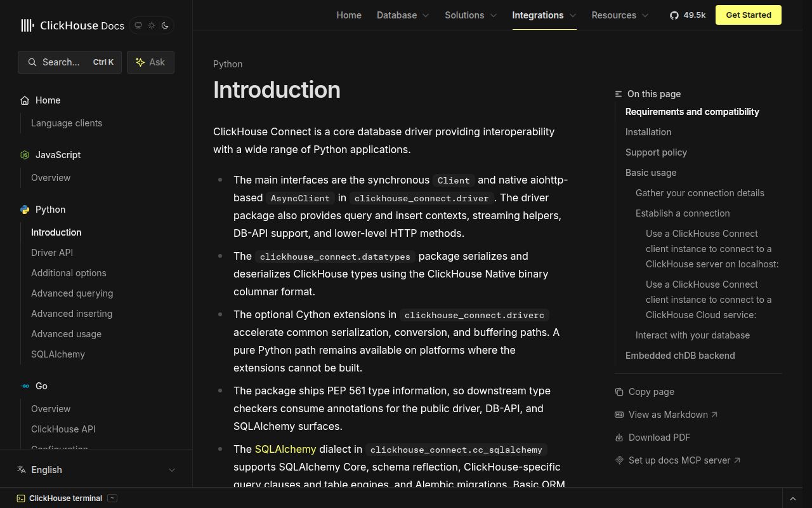Click the terminal shortcut key badge
The height and width of the screenshot is (508, 812).
coord(112,498)
